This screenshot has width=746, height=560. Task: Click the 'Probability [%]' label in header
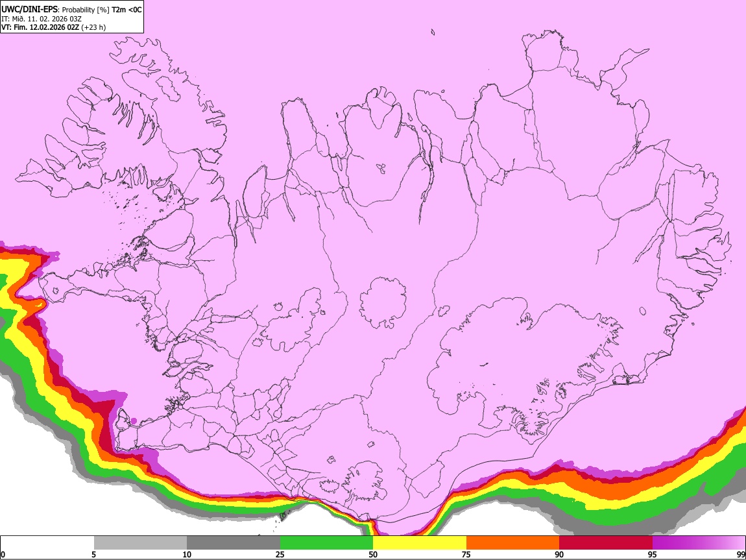[x=86, y=10]
